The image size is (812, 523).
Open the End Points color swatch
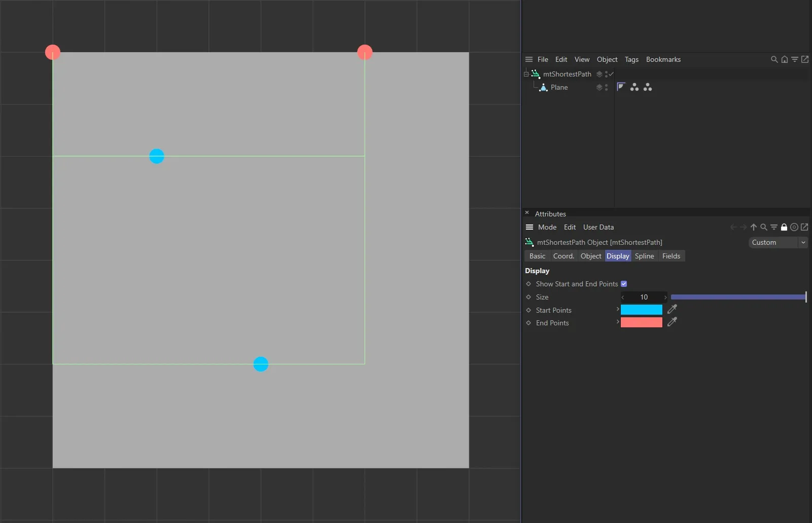[x=641, y=322]
